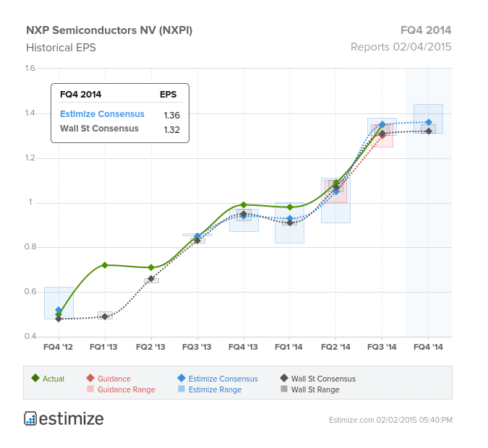Toggle the Wall St Consensus legend label

pos(323,379)
